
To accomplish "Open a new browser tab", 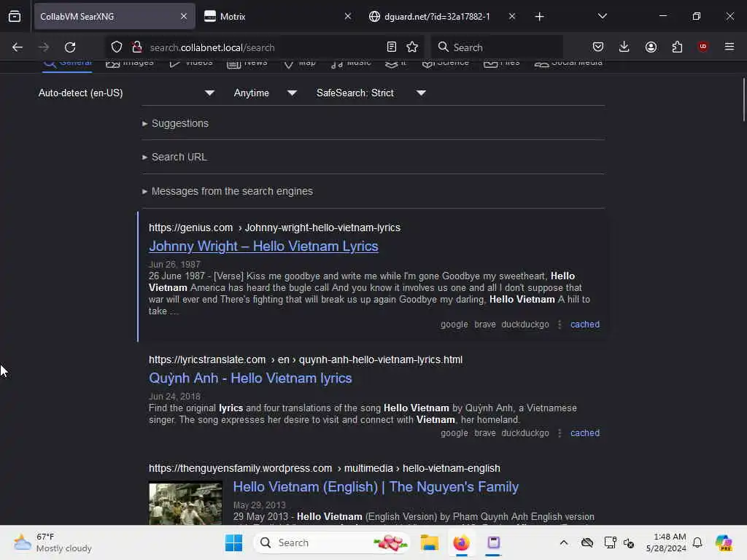I will point(539,17).
